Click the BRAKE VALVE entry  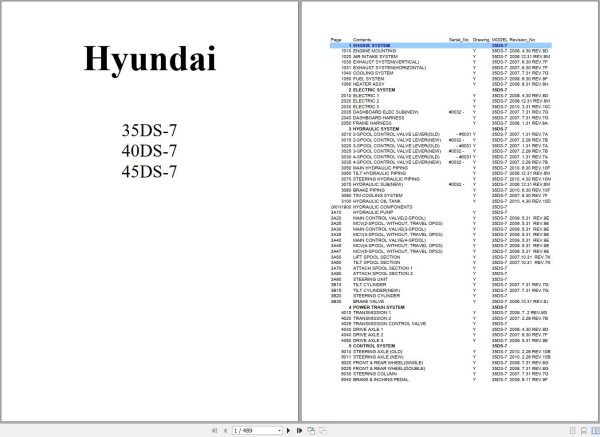point(368,301)
